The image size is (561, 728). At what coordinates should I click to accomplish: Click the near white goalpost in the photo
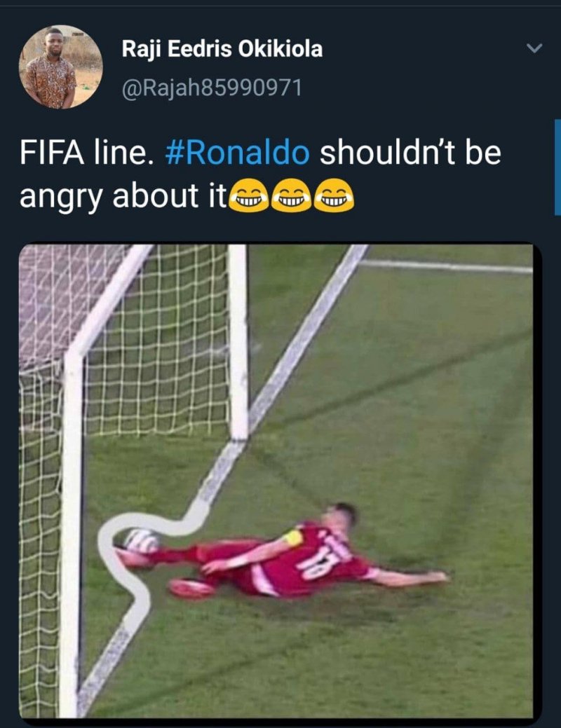pyautogui.click(x=72, y=534)
